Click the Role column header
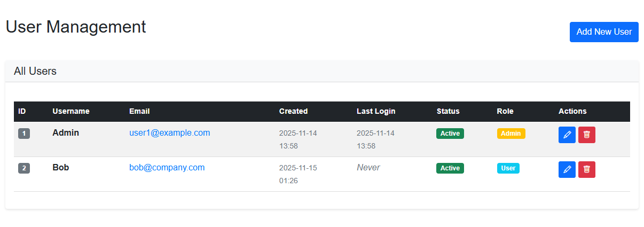This screenshot has height=227, width=644. pyautogui.click(x=505, y=112)
